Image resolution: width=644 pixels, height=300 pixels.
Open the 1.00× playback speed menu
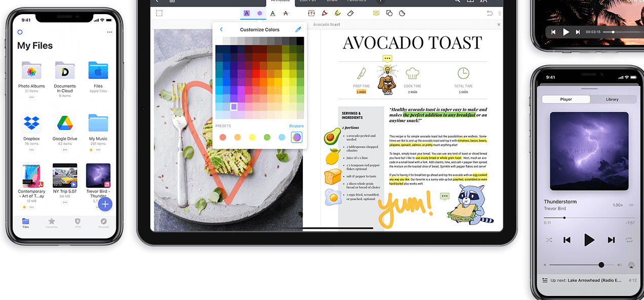point(618,205)
